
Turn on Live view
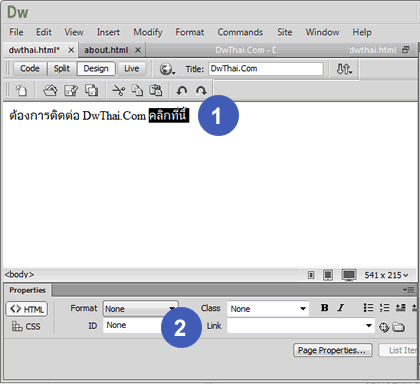132,69
